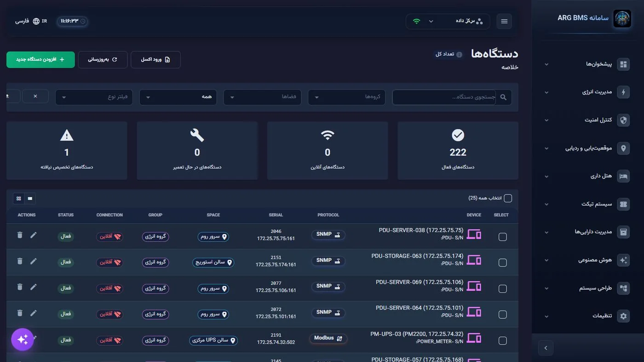Open the فضاها spaces filter dropdown

263,97
